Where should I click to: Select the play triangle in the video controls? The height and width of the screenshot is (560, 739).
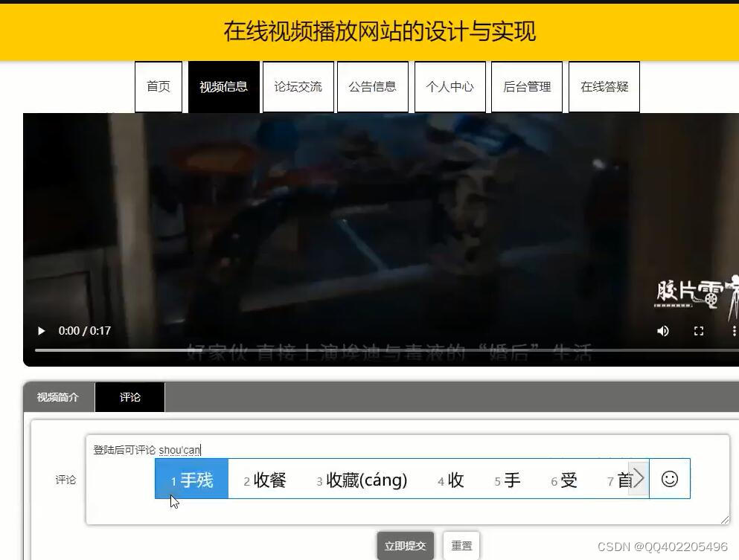pyautogui.click(x=41, y=330)
